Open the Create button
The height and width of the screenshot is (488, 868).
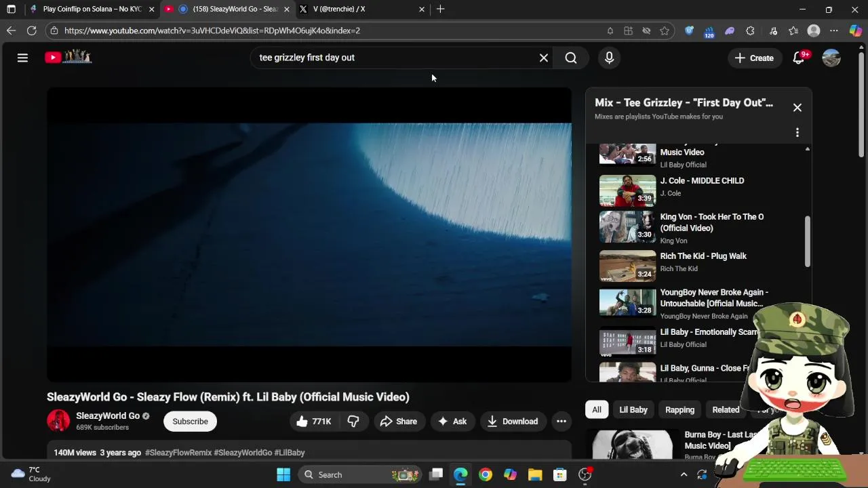pyautogui.click(x=754, y=58)
